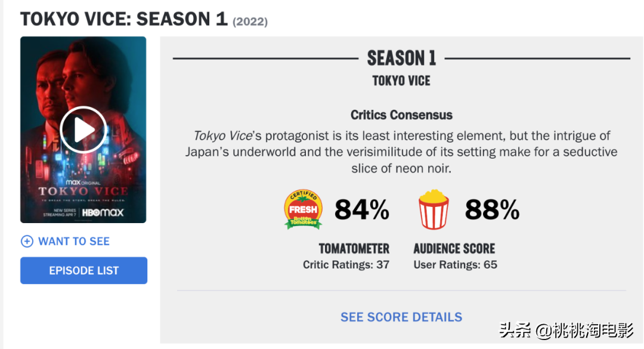This screenshot has width=644, height=349.
Task: Select the Audience Score label
Action: click(x=454, y=249)
